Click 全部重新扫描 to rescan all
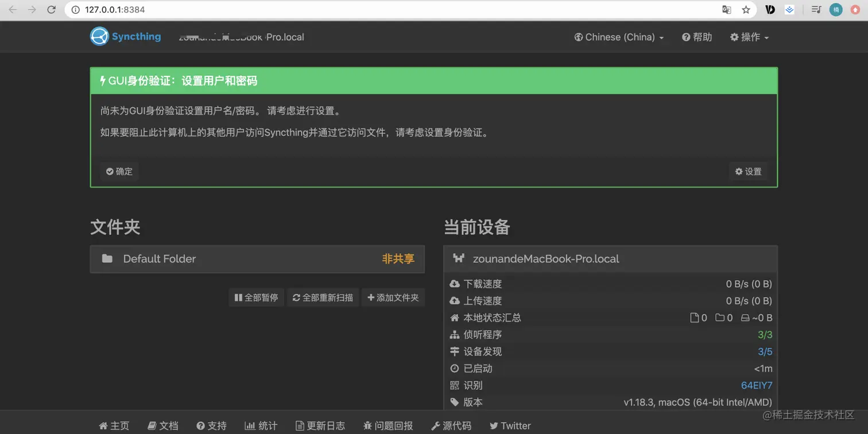Viewport: 868px width, 434px height. point(323,297)
